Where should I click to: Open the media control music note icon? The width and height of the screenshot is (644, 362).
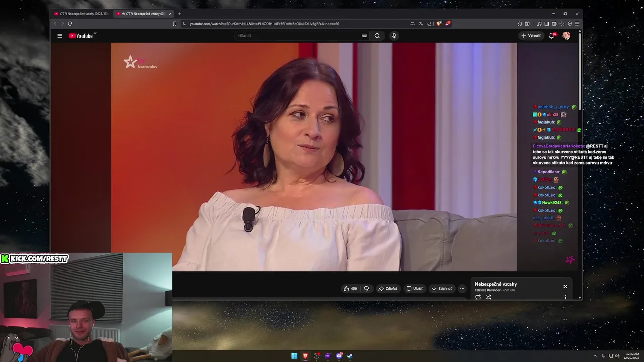point(539,24)
